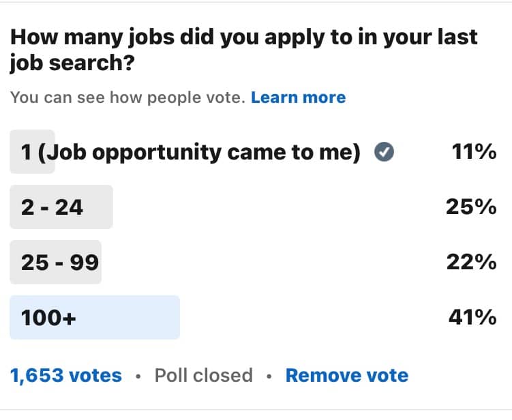Click the gray 2 - 24 result bar
Viewport: 512px width, 420px height.
point(61,207)
